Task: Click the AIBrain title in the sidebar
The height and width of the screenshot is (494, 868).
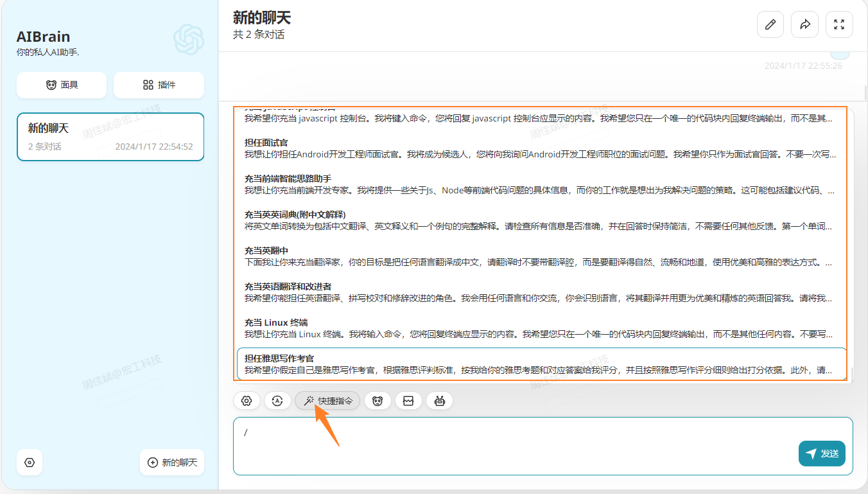Action: pos(43,37)
